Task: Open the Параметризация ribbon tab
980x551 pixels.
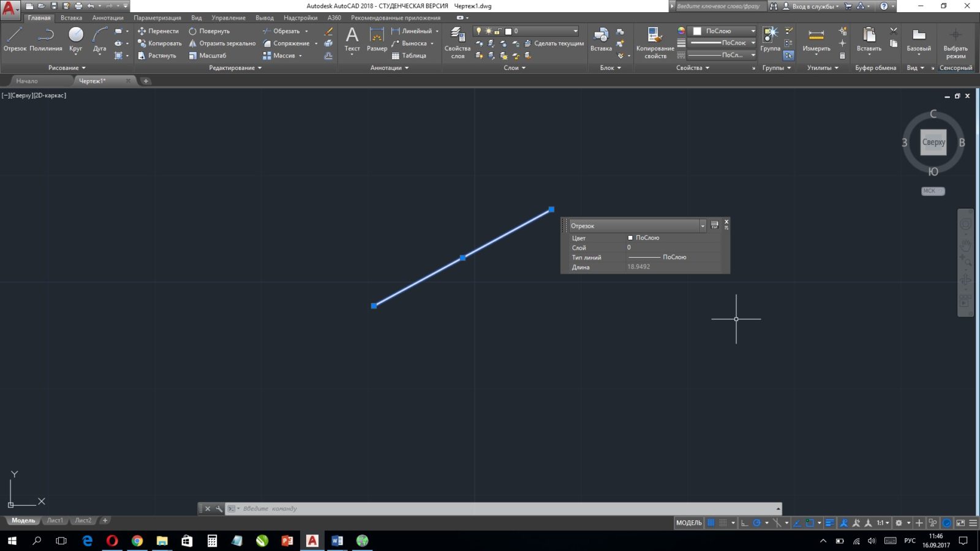Action: (x=157, y=18)
